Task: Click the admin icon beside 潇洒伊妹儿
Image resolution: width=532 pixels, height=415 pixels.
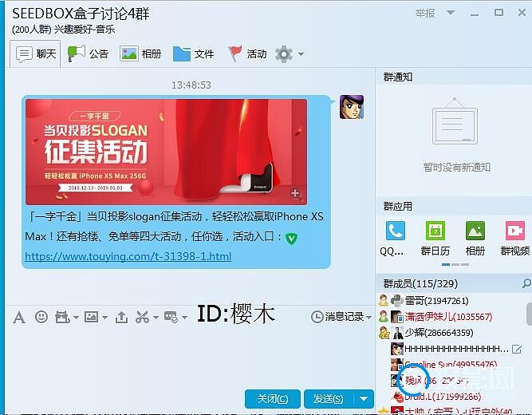Action: click(x=384, y=317)
